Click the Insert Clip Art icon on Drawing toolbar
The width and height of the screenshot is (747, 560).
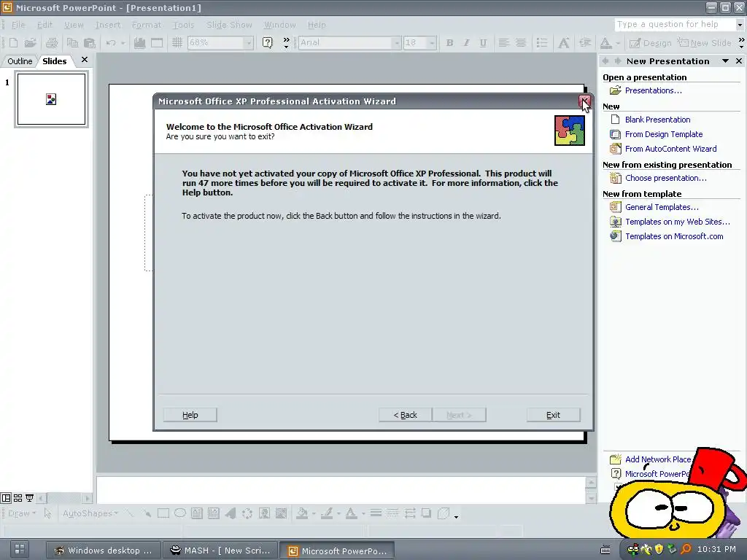coord(264,513)
